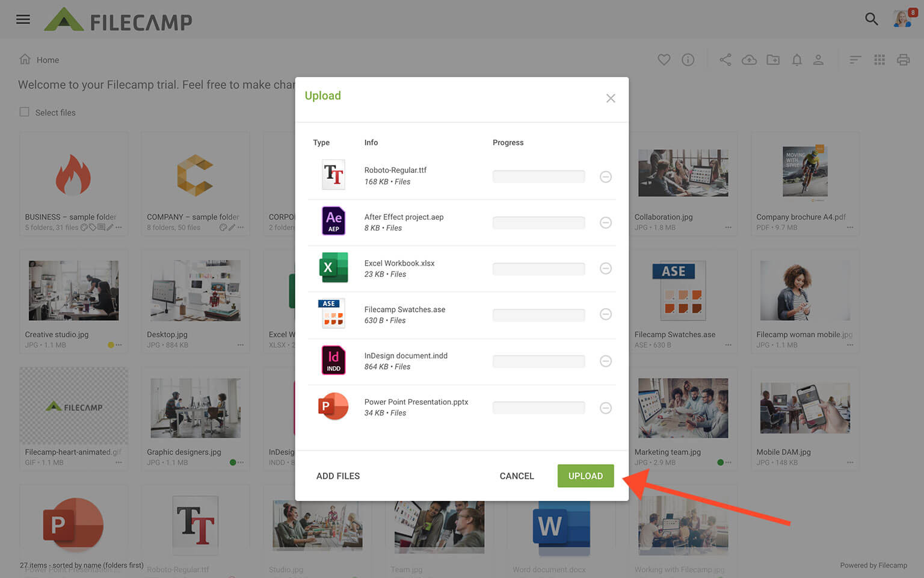The height and width of the screenshot is (578, 924).
Task: Open Collaboration.jpg thumbnail
Action: pyautogui.click(x=683, y=173)
